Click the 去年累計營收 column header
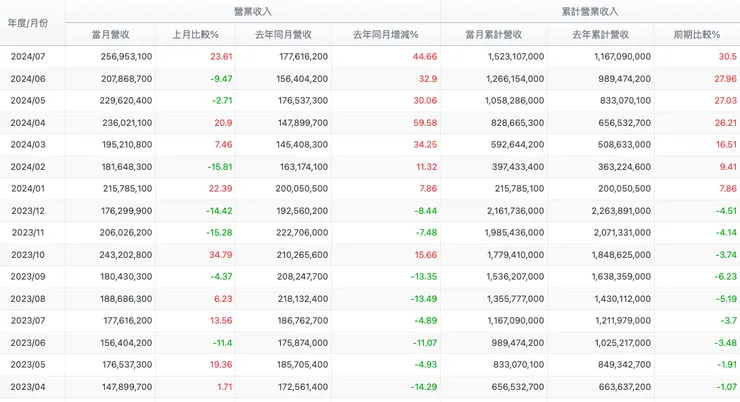 [x=601, y=34]
